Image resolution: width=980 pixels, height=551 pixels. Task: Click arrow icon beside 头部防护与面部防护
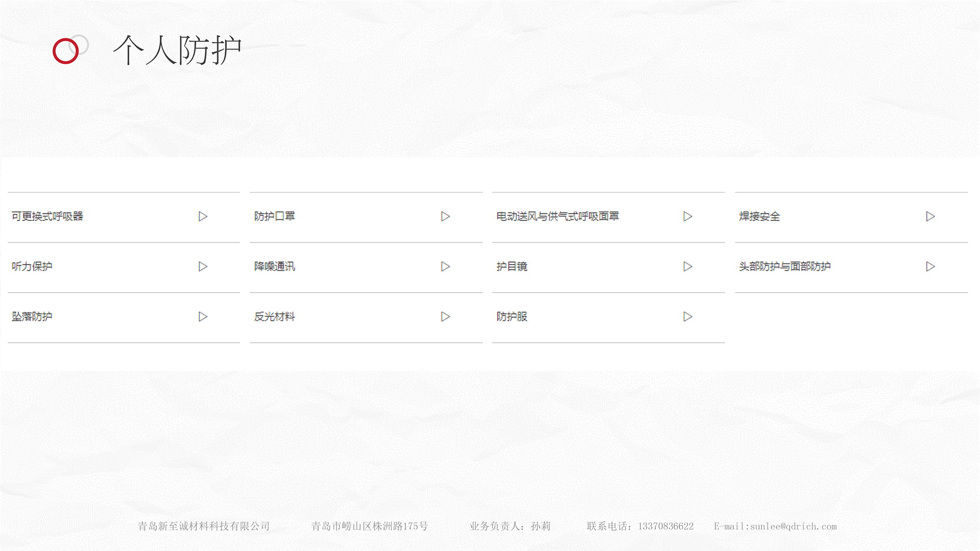930,266
